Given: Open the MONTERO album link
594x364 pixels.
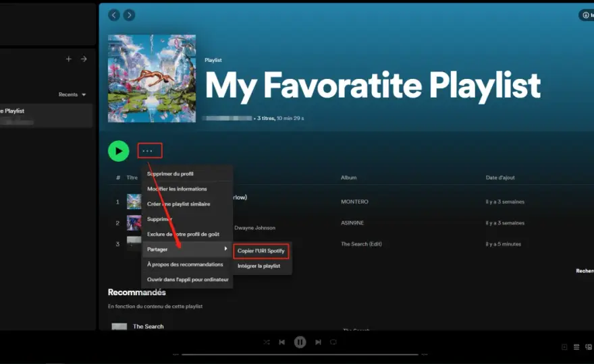Looking at the screenshot, I should click(354, 202).
